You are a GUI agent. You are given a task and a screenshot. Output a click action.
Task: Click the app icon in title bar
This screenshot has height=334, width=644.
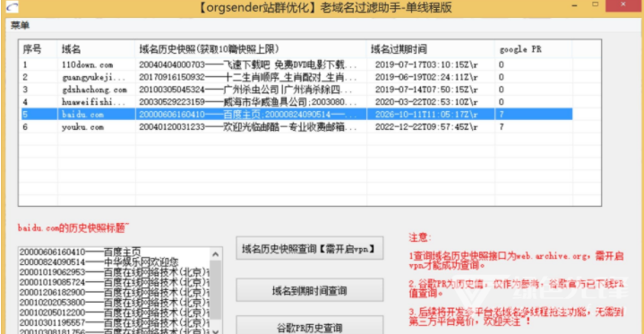click(12, 7)
